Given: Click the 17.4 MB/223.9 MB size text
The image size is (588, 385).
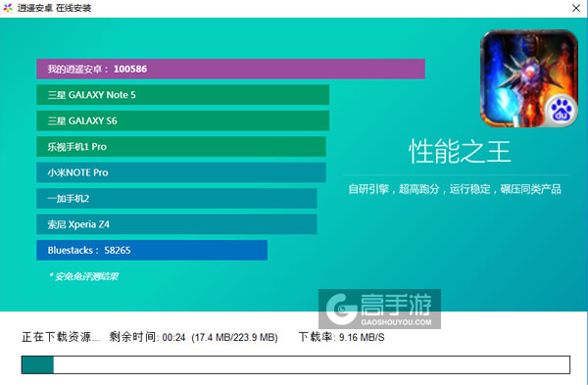Looking at the screenshot, I should [235, 337].
